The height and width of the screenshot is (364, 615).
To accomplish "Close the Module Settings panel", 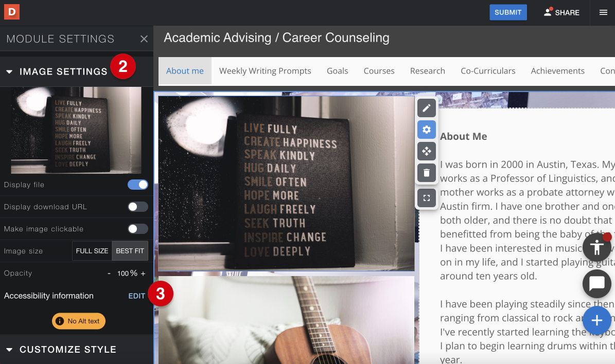I will click(144, 39).
